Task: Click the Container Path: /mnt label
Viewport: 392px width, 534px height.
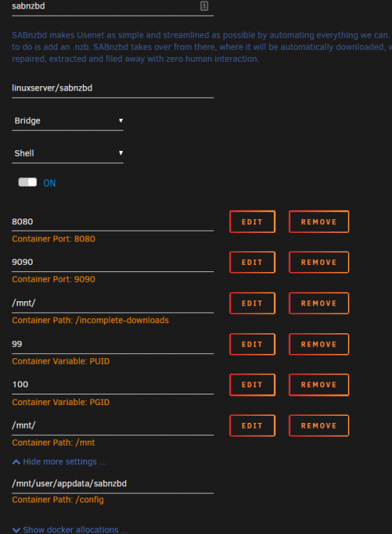Action: click(x=53, y=443)
